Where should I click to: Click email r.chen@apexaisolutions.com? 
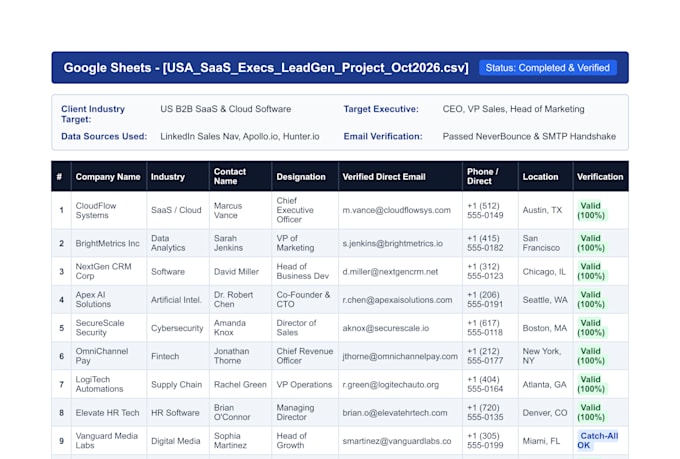pos(397,300)
